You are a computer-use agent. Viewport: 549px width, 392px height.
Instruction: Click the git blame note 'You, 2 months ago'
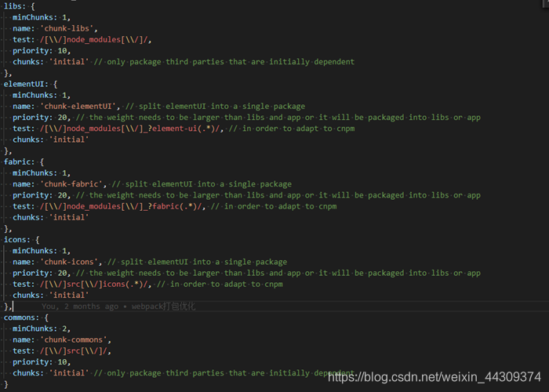click(80, 307)
